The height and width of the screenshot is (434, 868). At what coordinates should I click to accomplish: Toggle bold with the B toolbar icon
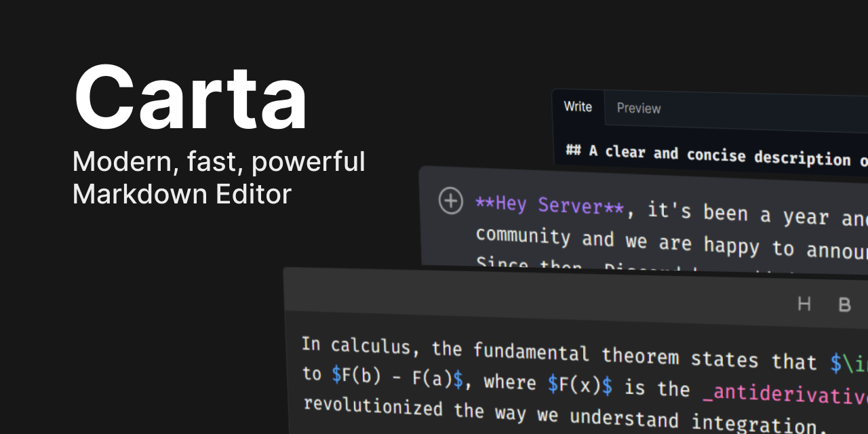pyautogui.click(x=844, y=305)
